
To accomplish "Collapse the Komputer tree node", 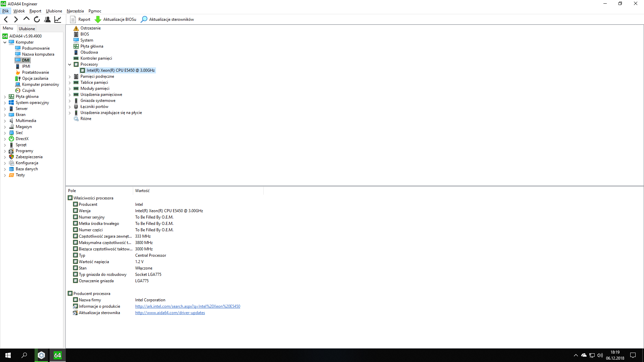I will 5,42.
